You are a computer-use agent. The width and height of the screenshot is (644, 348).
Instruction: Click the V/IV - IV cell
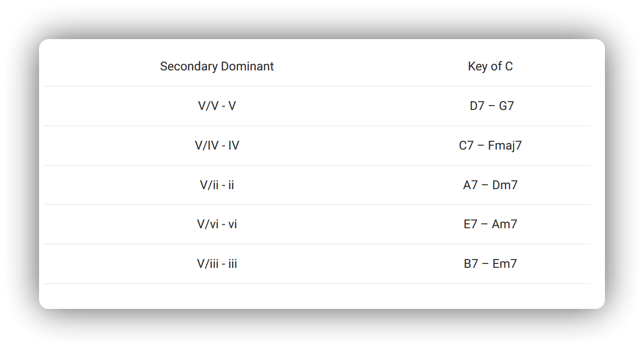coord(217,146)
